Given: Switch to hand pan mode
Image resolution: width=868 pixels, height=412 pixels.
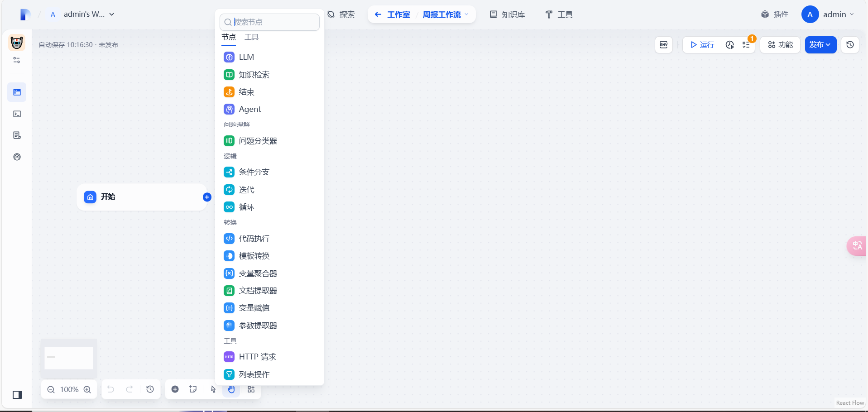Looking at the screenshot, I should pyautogui.click(x=231, y=389).
